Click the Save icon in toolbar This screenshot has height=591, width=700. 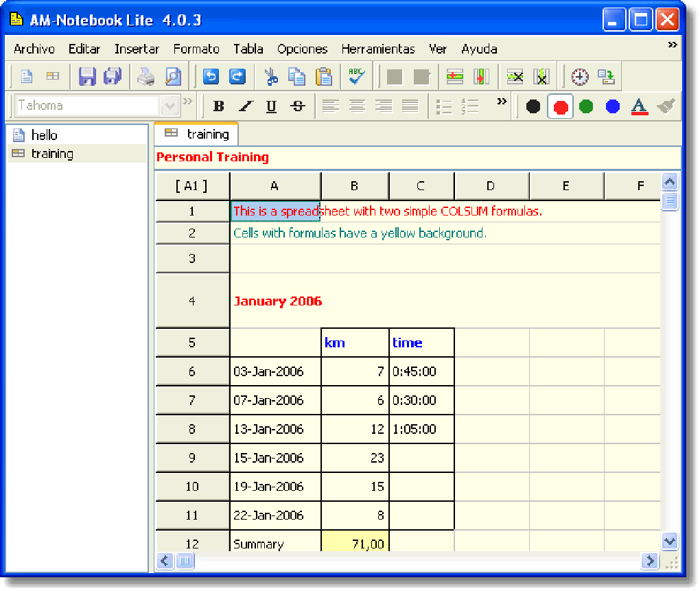87,76
